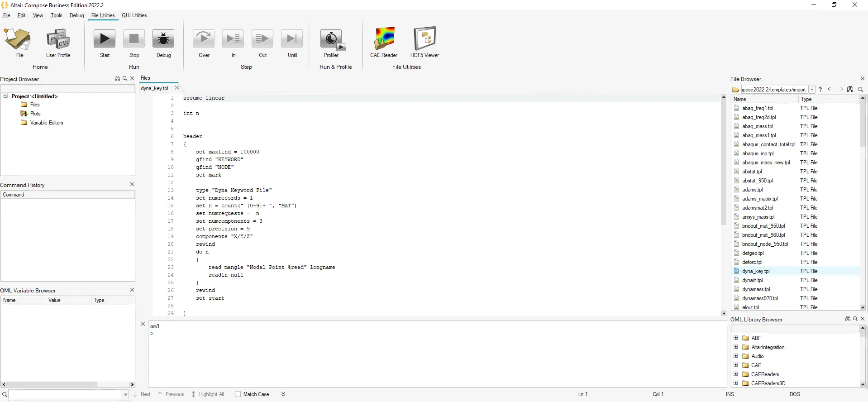Close the OML Variable Browser panel
Viewport: 868px width, 402px height.
[132, 290]
